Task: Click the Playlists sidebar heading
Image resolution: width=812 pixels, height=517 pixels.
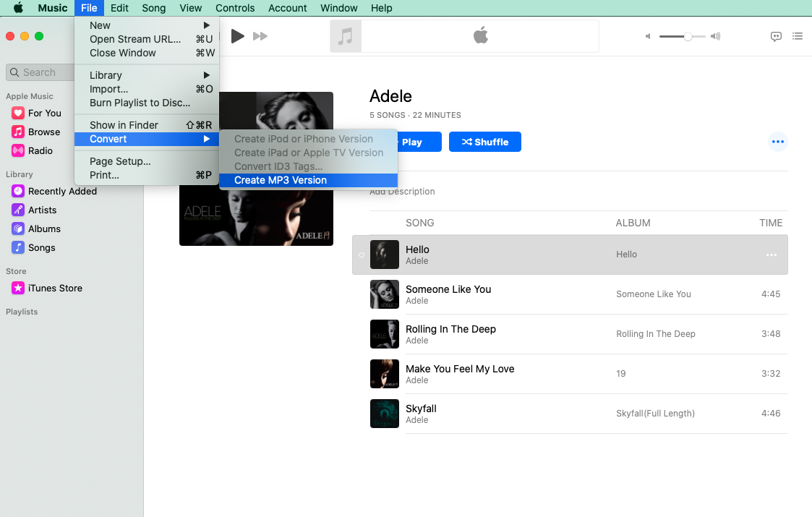Action: click(x=22, y=312)
